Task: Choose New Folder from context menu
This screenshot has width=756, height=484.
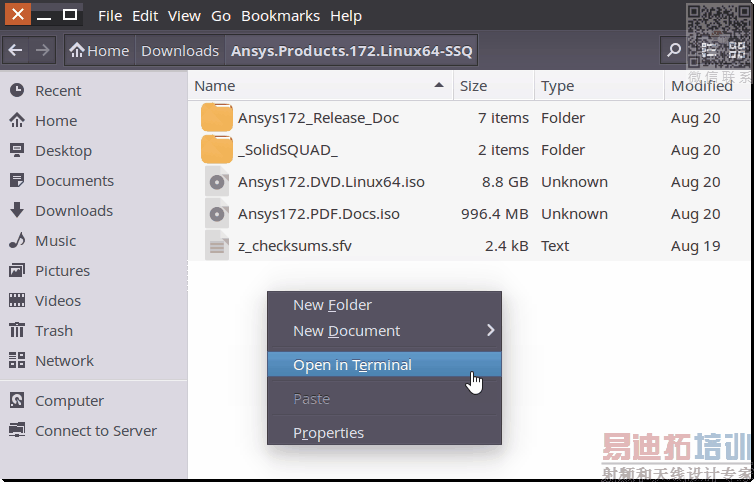Action: pyautogui.click(x=384, y=305)
